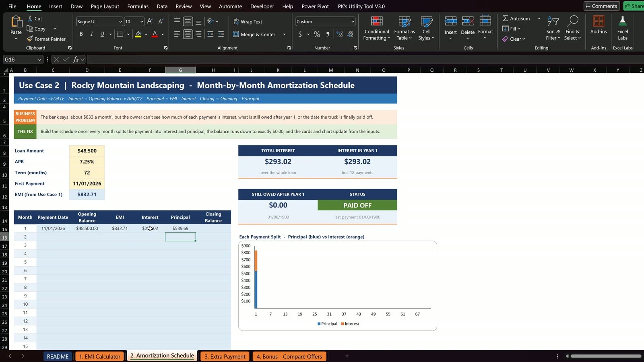Click the Font Color red swatch

point(155,34)
